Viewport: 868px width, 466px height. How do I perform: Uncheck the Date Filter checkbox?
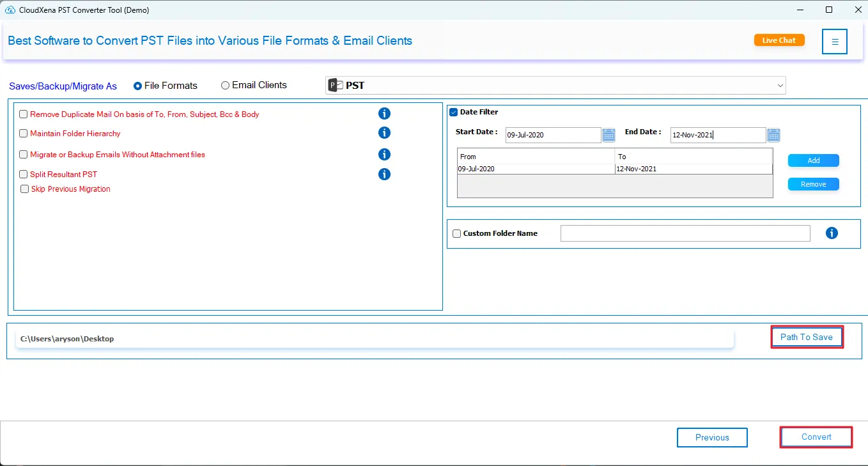(454, 113)
